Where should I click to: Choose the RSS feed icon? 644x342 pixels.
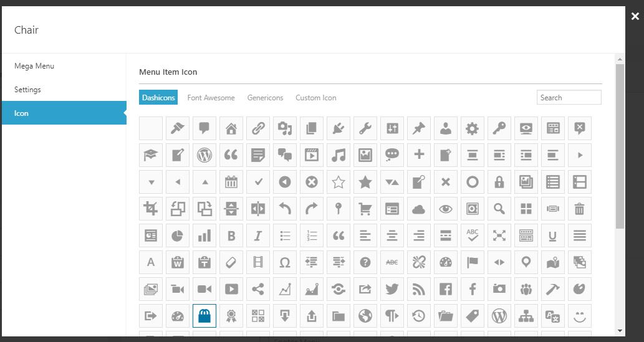click(x=419, y=288)
